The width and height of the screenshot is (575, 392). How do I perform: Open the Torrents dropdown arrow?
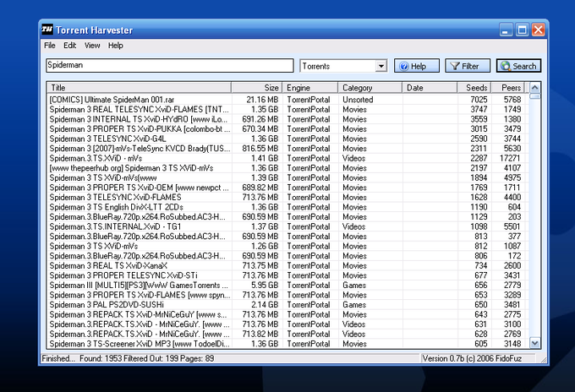click(x=381, y=66)
